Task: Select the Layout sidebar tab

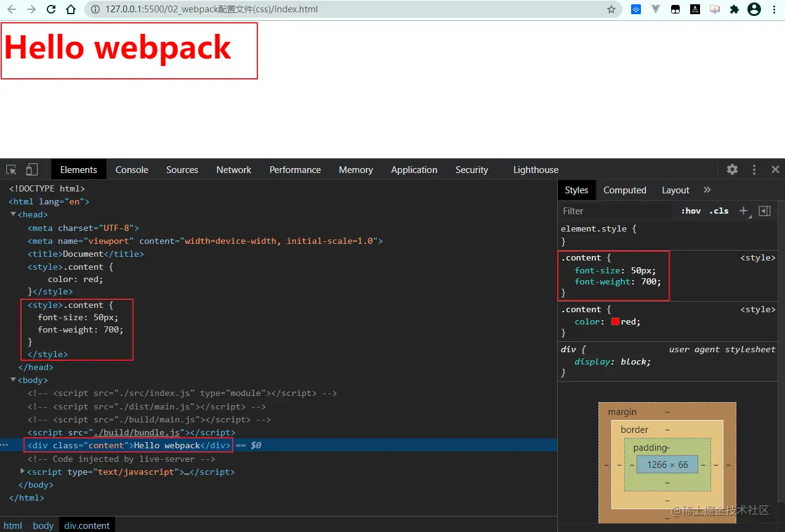Action: [x=675, y=190]
